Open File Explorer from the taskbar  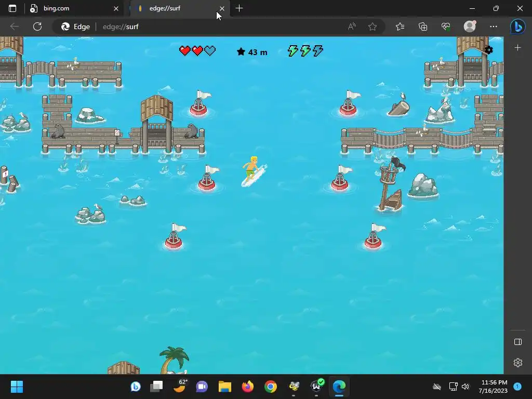point(224,387)
